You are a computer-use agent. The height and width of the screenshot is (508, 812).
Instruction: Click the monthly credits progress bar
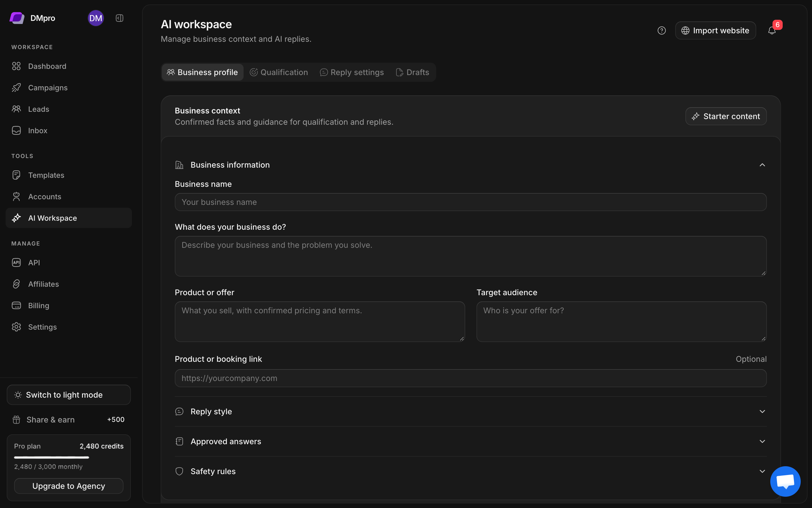coord(69,457)
